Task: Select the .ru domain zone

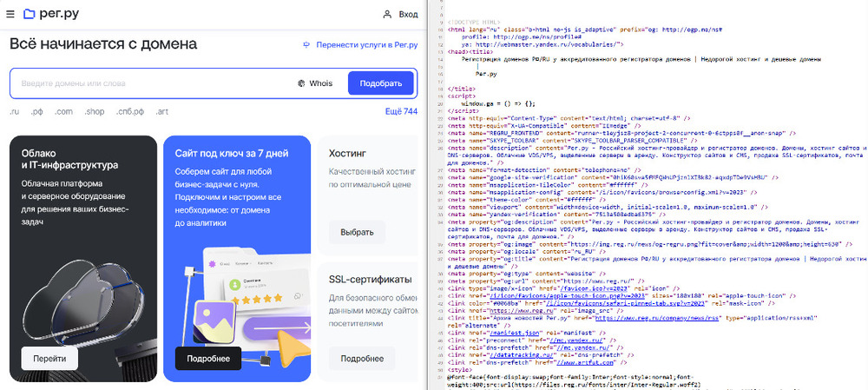Action: 15,112
